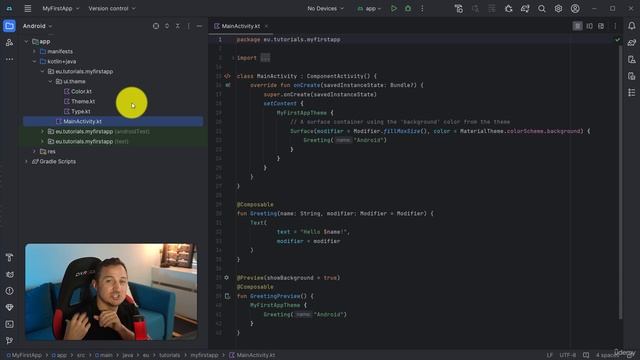Open Color.kt in project tree
Screen dimensions: 640x360
[78, 91]
